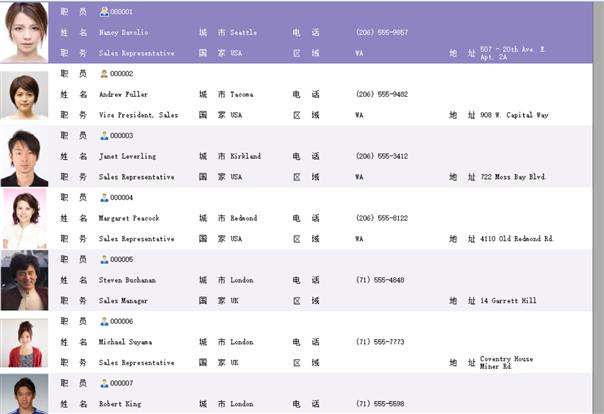
Task: Select Nancy Davolio's photo thumbnail
Action: 24,32
